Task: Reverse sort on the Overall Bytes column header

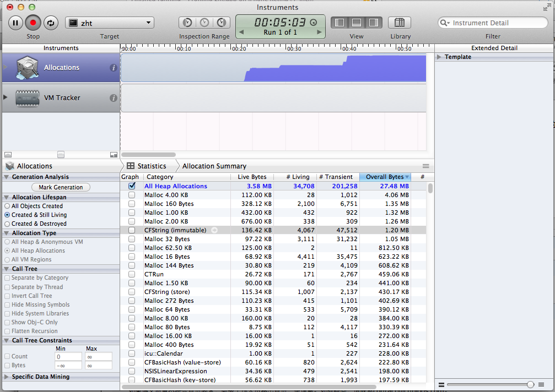Action: click(x=385, y=177)
